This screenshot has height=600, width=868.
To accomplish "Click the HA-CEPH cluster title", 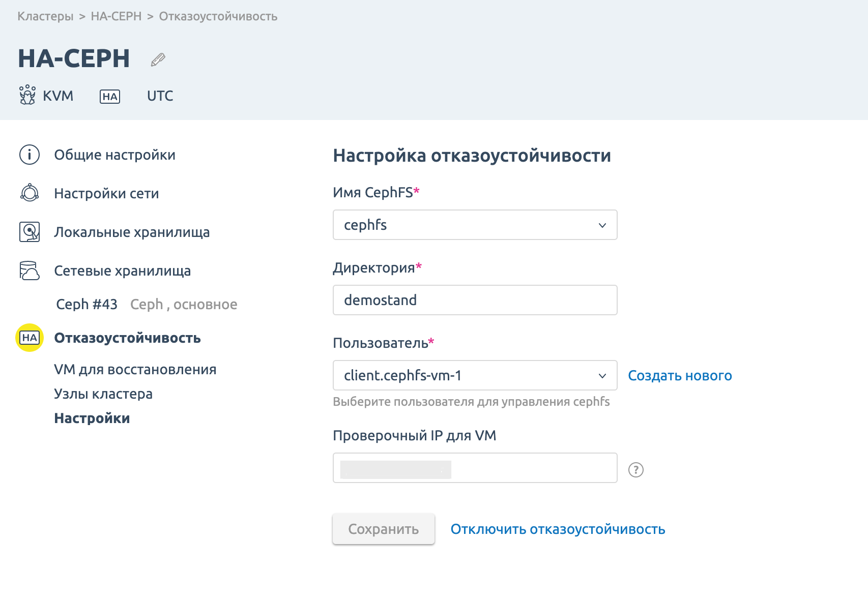I will pos(74,58).
